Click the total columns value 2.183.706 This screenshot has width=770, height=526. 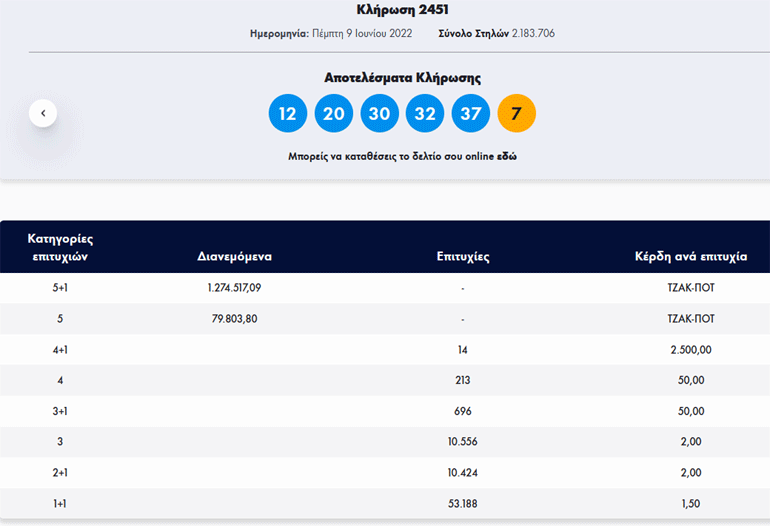tap(532, 34)
